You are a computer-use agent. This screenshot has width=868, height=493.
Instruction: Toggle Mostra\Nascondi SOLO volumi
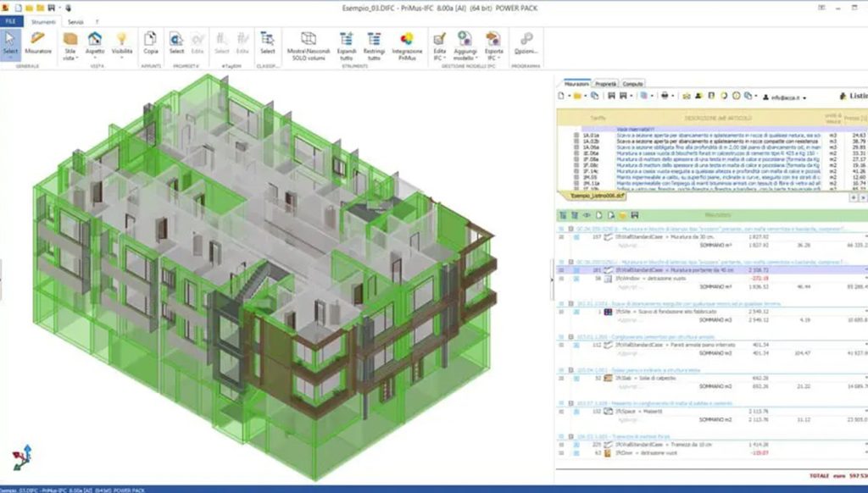(x=309, y=46)
